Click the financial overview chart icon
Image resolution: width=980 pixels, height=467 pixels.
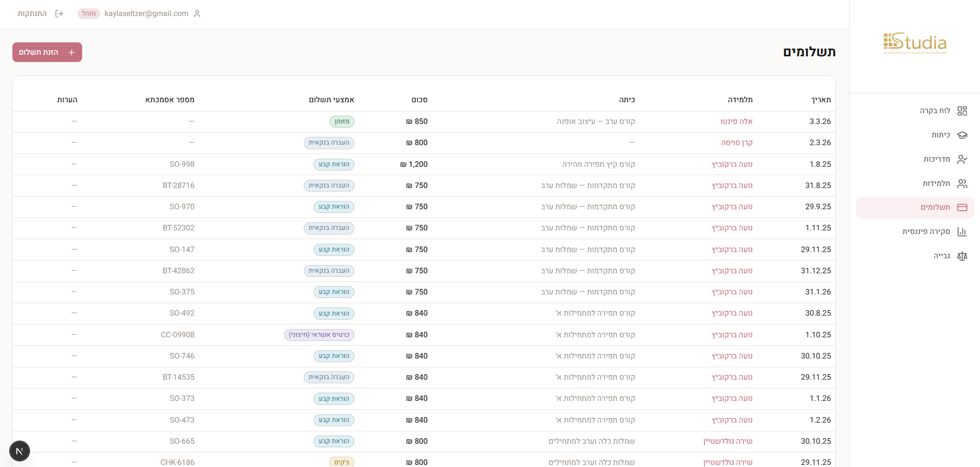962,232
